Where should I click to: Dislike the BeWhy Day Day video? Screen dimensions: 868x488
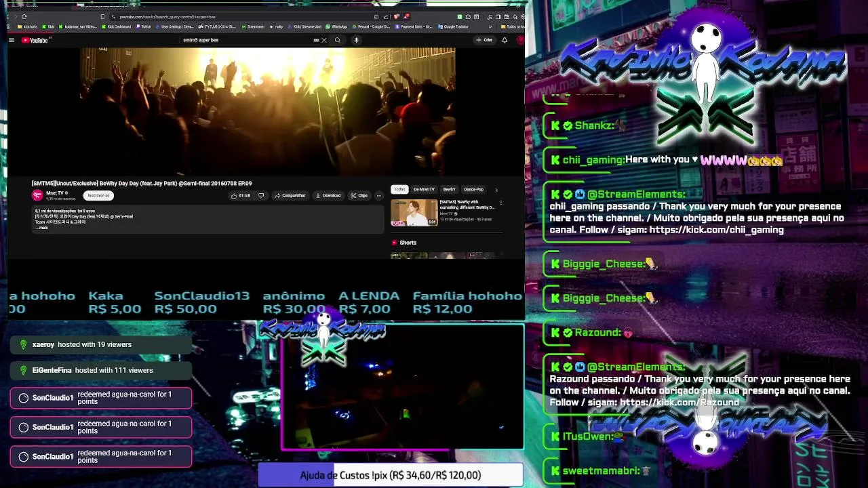point(261,195)
